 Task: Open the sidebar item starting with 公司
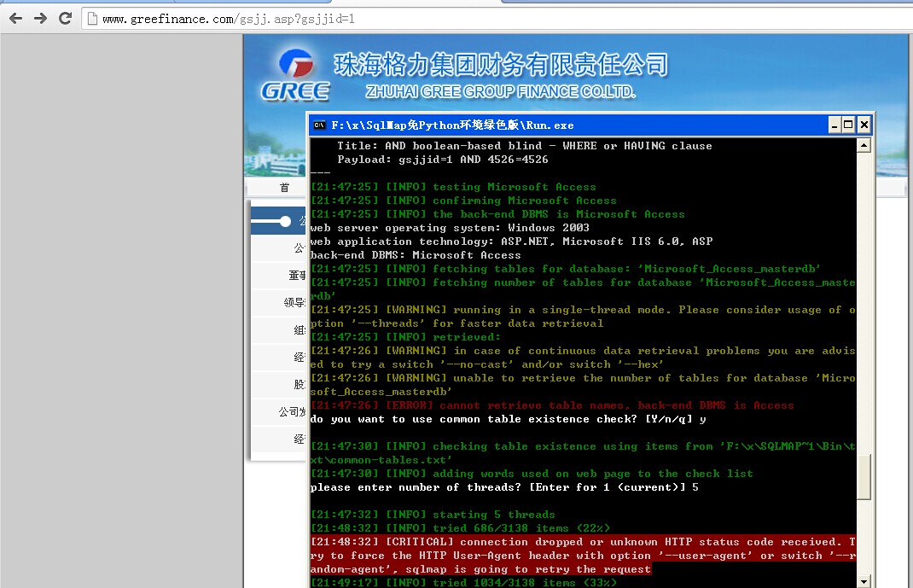[x=278, y=411]
